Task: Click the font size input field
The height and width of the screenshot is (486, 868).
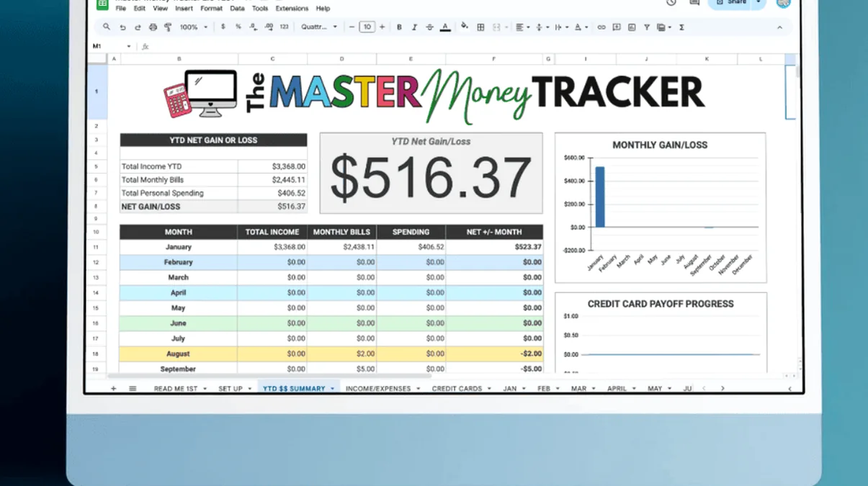Action: [x=367, y=27]
